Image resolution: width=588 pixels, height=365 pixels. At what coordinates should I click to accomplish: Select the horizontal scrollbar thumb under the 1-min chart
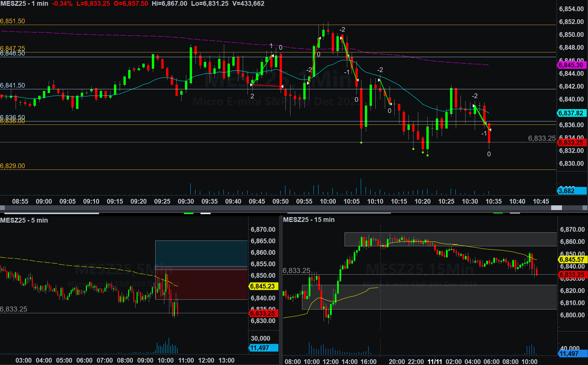pos(556,208)
